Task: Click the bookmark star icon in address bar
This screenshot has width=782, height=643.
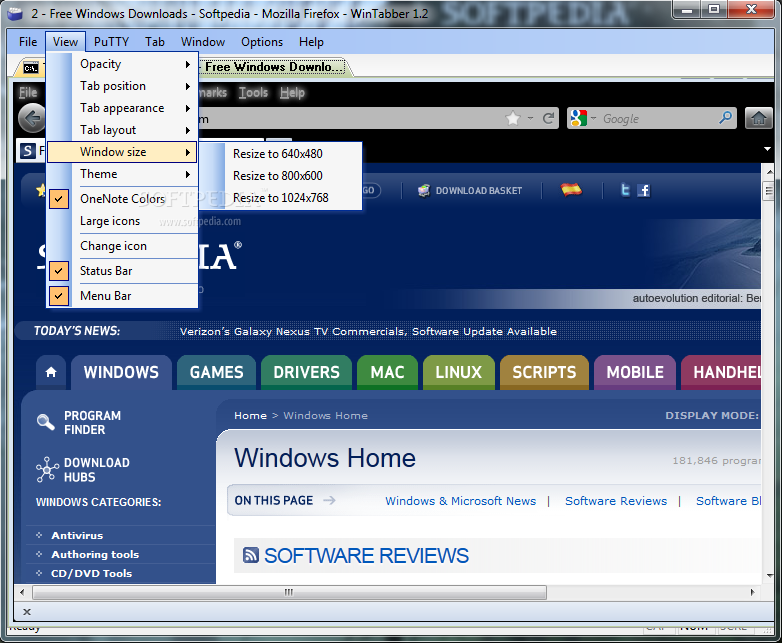Action: point(513,119)
